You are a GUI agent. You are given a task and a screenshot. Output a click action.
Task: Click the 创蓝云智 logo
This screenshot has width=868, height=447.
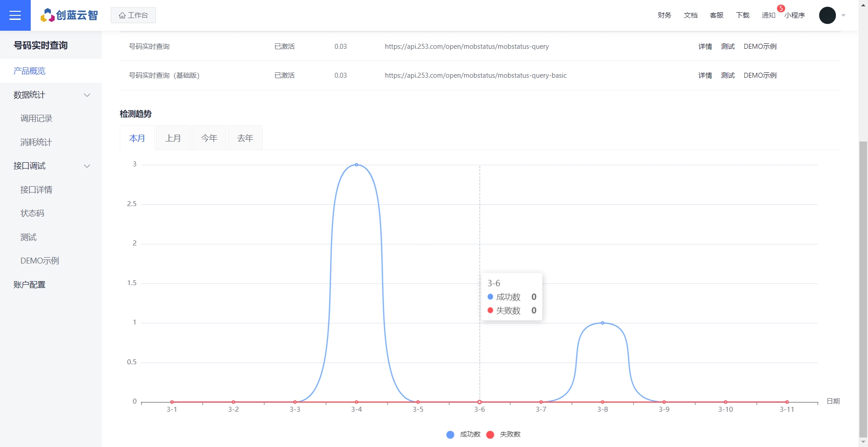point(69,15)
